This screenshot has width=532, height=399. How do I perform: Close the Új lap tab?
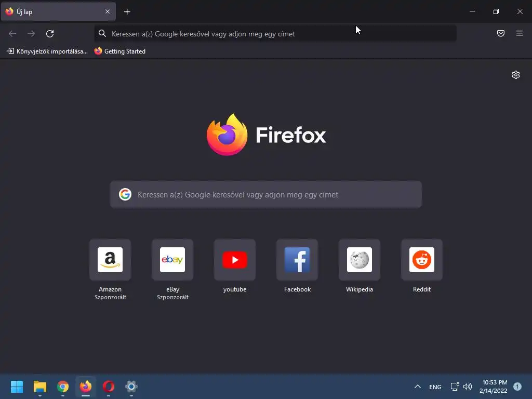[x=108, y=11]
